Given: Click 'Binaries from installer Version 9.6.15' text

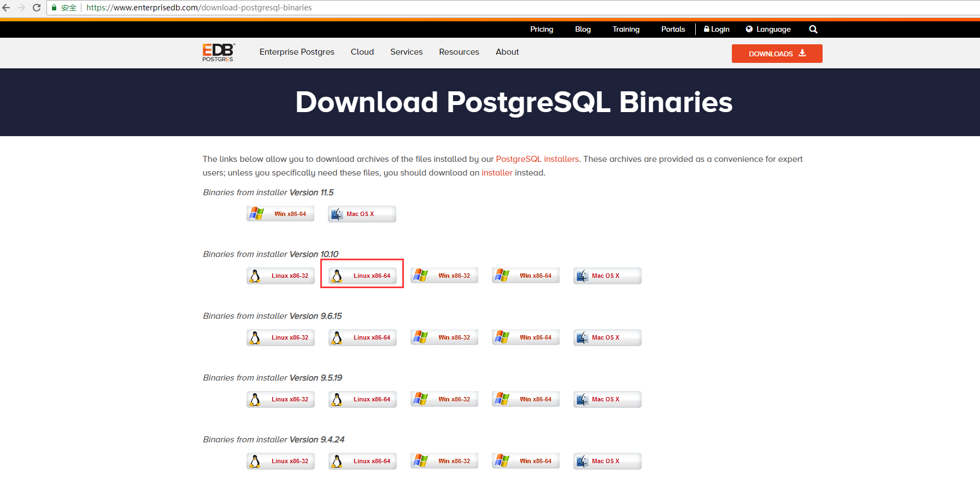Looking at the screenshot, I should (x=272, y=316).
